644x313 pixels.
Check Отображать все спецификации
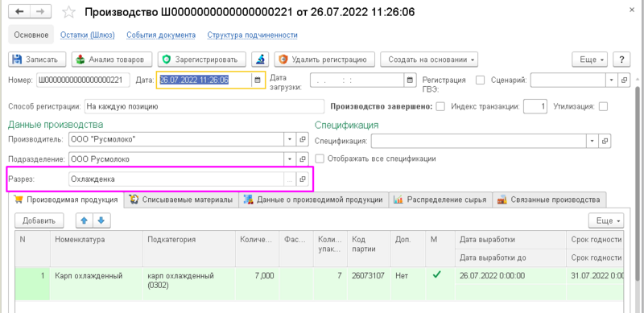[x=319, y=159]
